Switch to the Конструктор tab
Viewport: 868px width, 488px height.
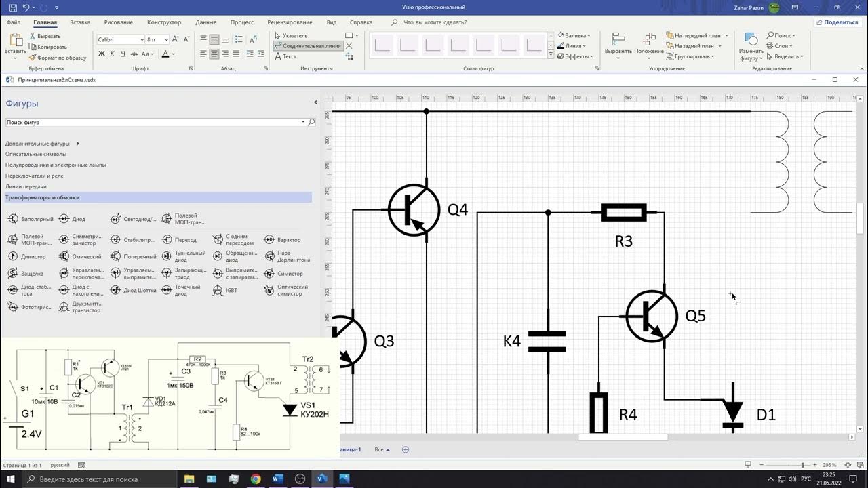pyautogui.click(x=164, y=22)
